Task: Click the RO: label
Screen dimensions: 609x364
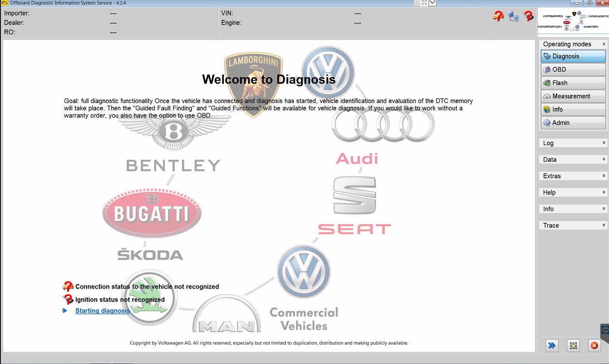Action: coord(10,32)
